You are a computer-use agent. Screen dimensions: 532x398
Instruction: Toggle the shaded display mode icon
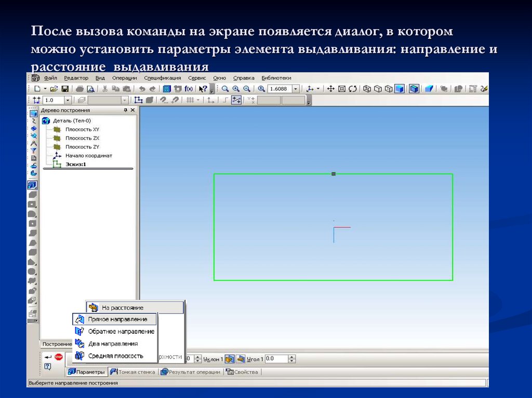(x=399, y=89)
